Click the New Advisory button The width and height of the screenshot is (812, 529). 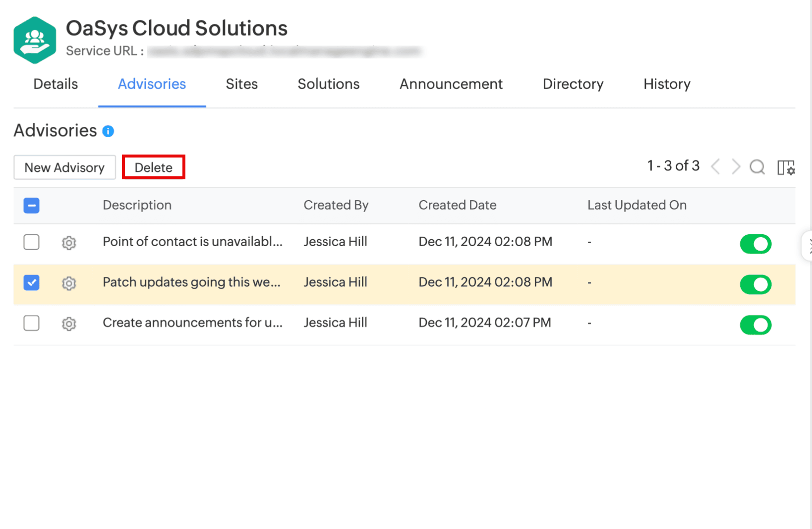[64, 167]
